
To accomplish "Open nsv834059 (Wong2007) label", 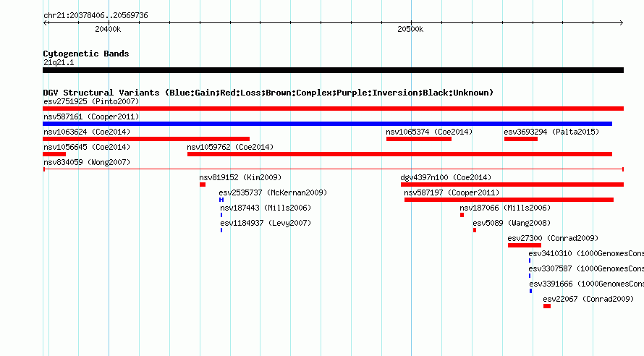I will [87, 162].
